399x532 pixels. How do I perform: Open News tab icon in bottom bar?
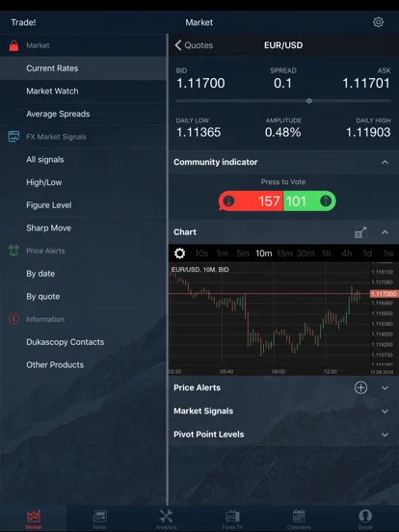pos(100,519)
